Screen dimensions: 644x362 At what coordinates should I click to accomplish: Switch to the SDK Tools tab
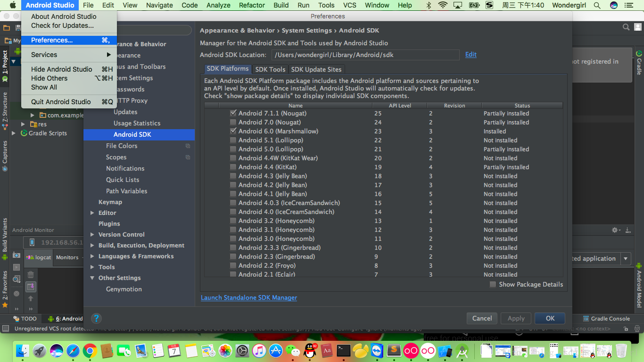coord(270,69)
